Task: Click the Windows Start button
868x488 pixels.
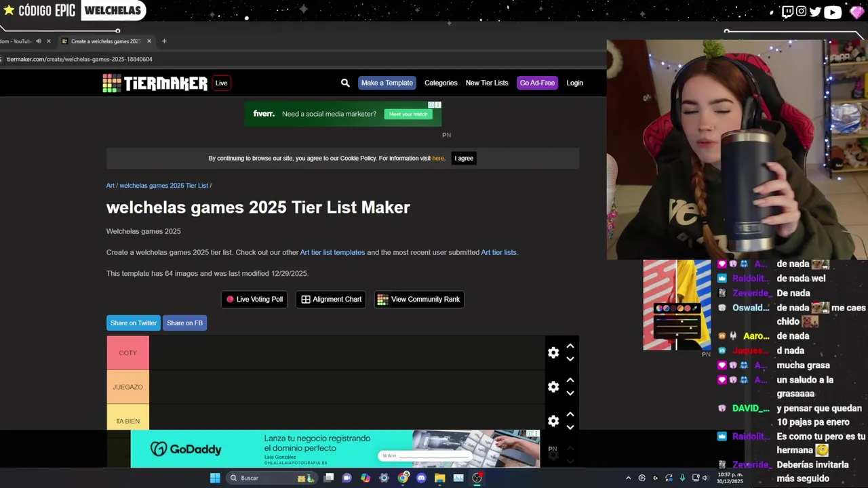Action: (x=215, y=478)
